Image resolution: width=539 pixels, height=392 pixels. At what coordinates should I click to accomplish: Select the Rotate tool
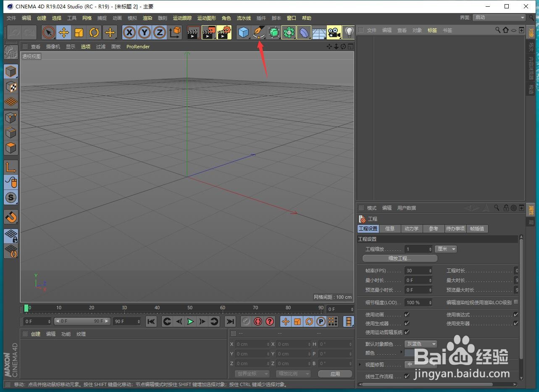click(x=95, y=32)
